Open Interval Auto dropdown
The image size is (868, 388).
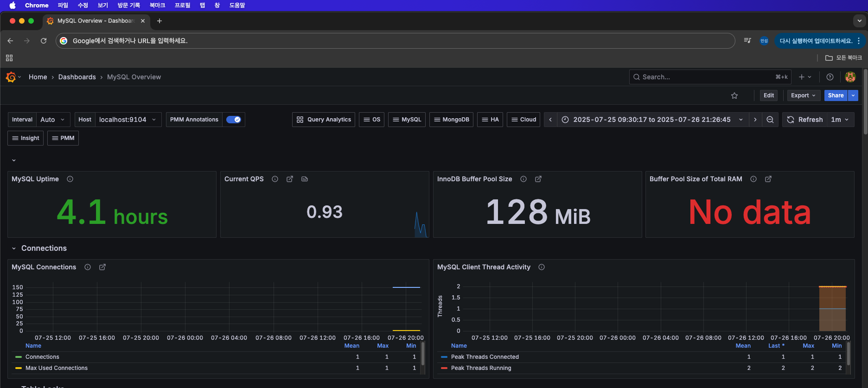53,120
